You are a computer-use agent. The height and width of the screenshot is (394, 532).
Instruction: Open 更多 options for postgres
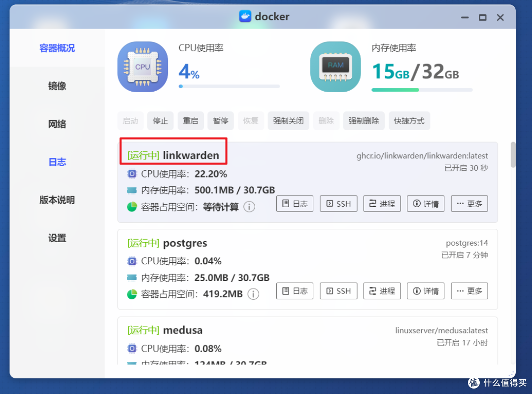[x=469, y=291]
